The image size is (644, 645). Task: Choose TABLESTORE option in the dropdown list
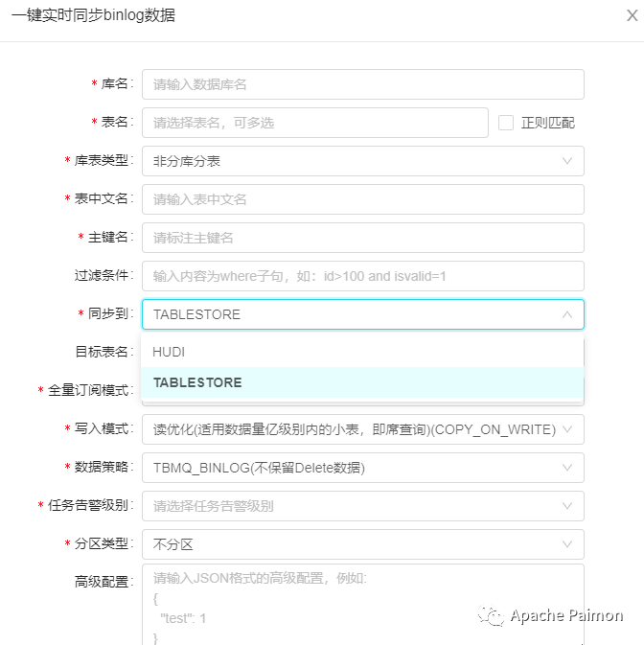pos(362,382)
